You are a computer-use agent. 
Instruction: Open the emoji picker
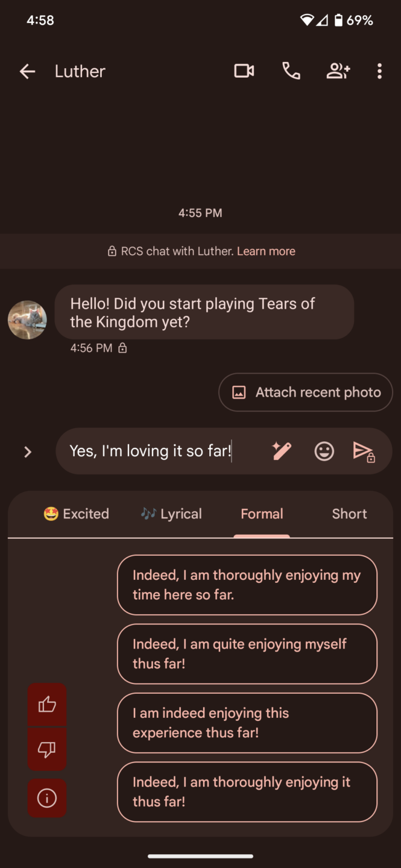[x=324, y=451]
